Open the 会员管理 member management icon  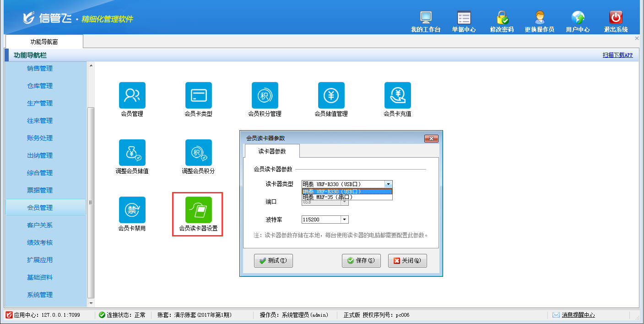click(132, 95)
